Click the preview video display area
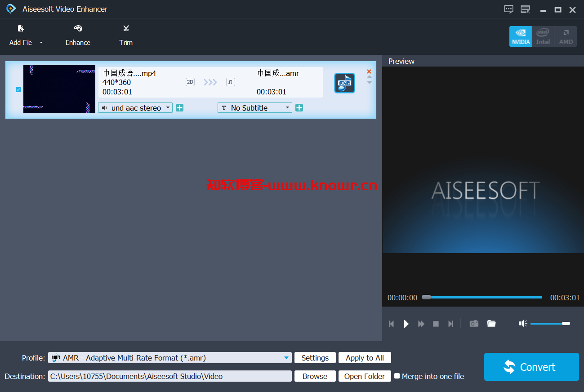Screen dimensions: 584x392 (483, 160)
